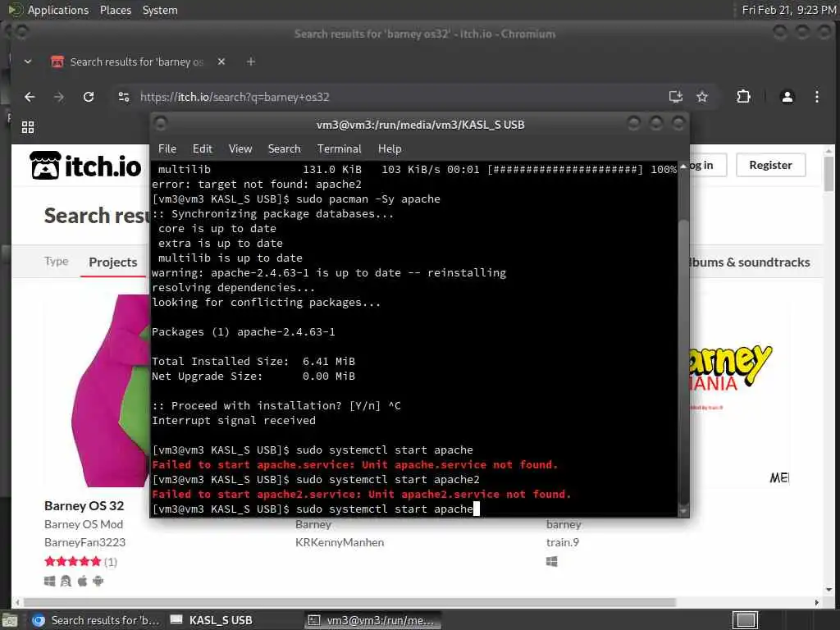Click the itch.io logo
840x630 pixels.
coord(85,166)
